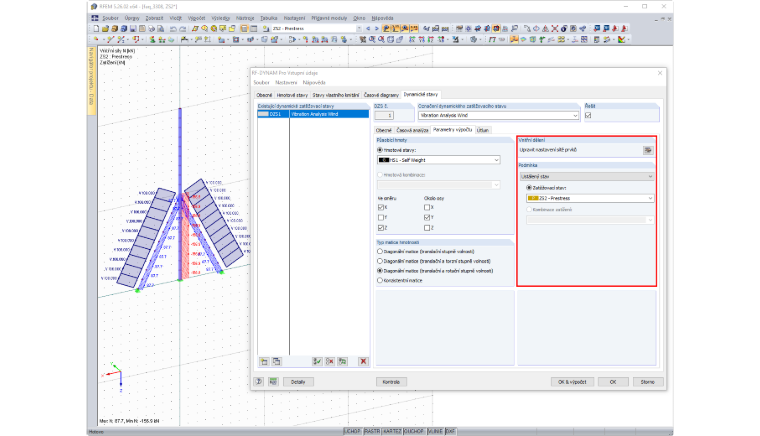
Task: Switch to the Útlum sub-tab
Action: pyautogui.click(x=483, y=130)
